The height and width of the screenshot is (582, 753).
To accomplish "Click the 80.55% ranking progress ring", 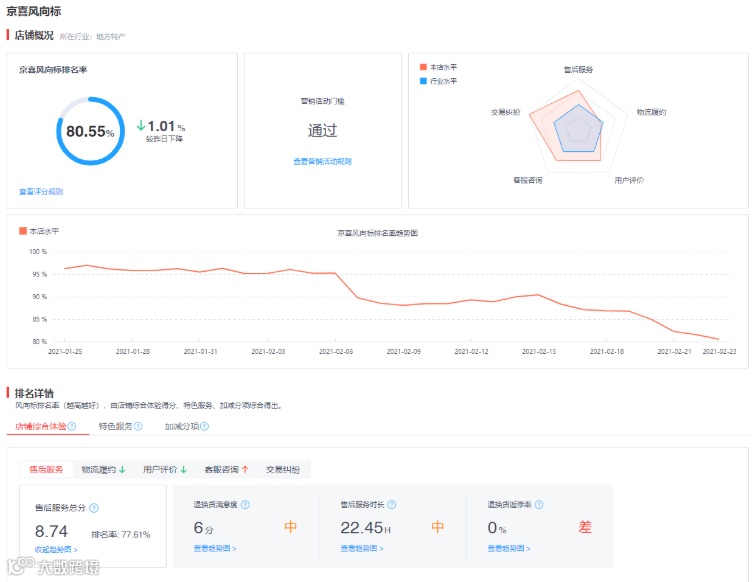I will 90,131.
